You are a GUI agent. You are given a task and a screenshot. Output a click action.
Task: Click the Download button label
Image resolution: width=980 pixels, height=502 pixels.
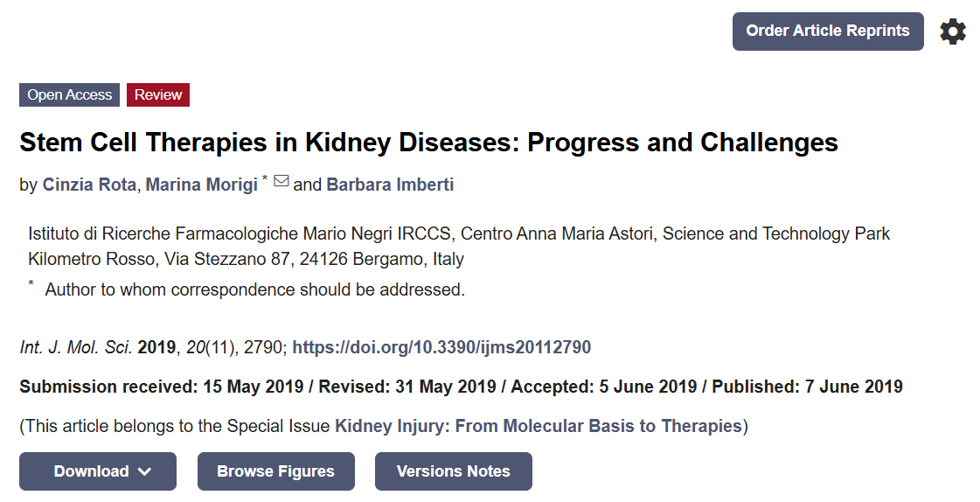pyautogui.click(x=91, y=471)
